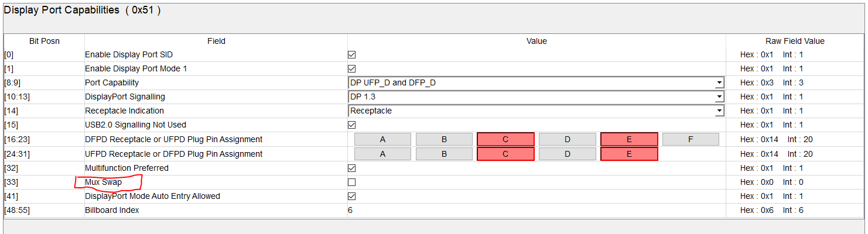Click the Bit Posn column header

(45, 41)
